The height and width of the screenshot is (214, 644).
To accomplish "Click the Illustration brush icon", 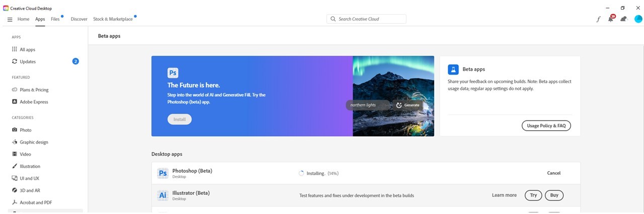I will [x=15, y=166].
